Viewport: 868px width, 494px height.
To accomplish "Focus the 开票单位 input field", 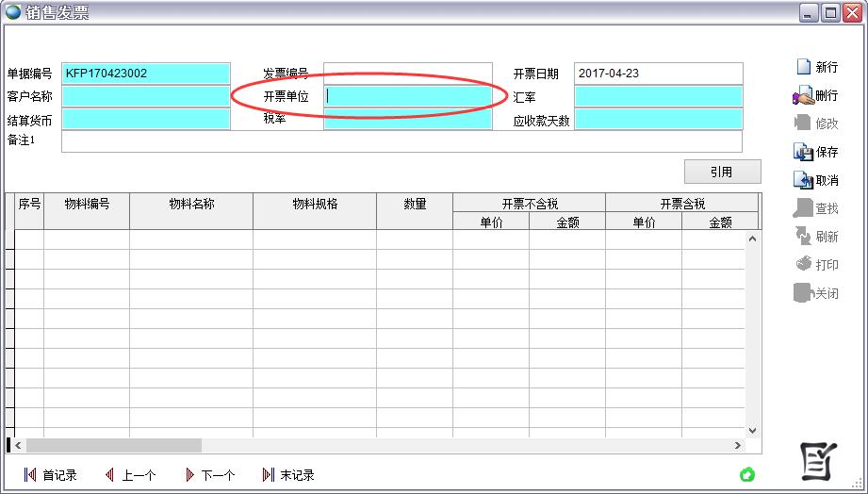I will [x=407, y=96].
